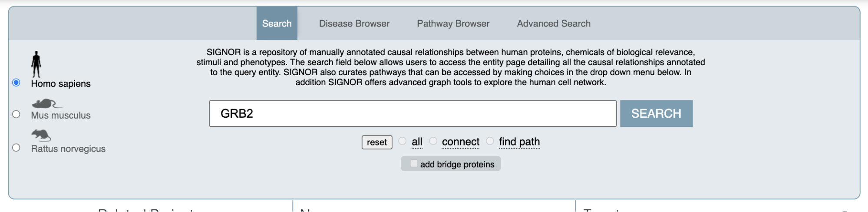
Task: Click the 'Rattus norvegicus' species label text
Action: pos(68,149)
